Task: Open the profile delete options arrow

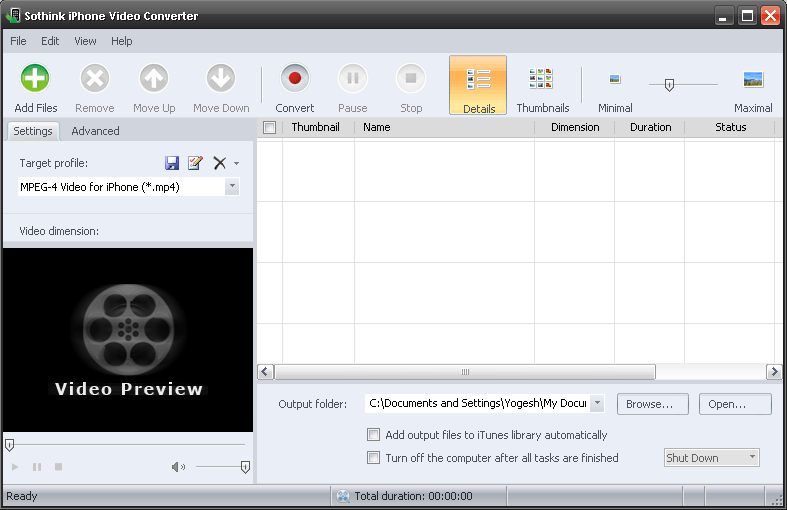Action: 236,163
